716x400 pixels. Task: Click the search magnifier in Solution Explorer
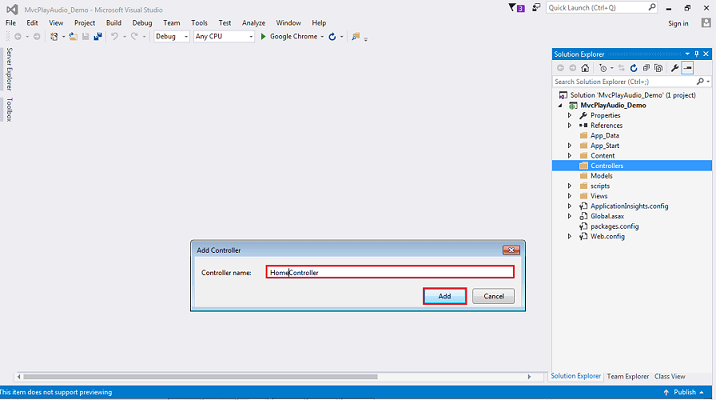pyautogui.click(x=700, y=82)
